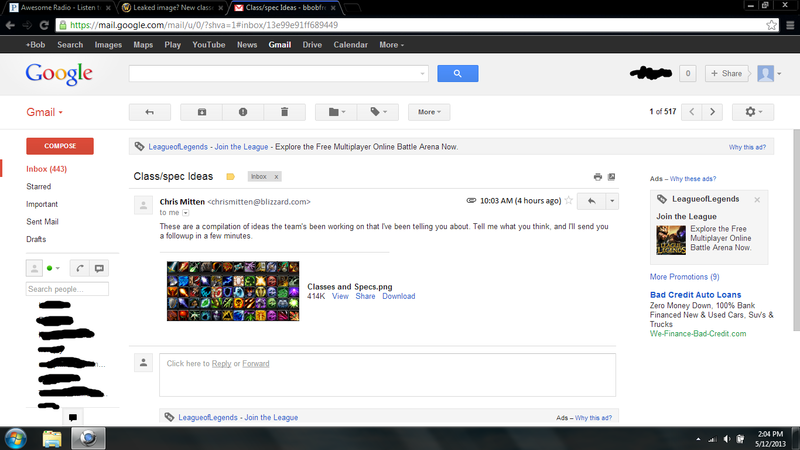Toggle the yellow importance marker
Image resolution: width=800 pixels, height=450 pixels.
click(x=231, y=177)
